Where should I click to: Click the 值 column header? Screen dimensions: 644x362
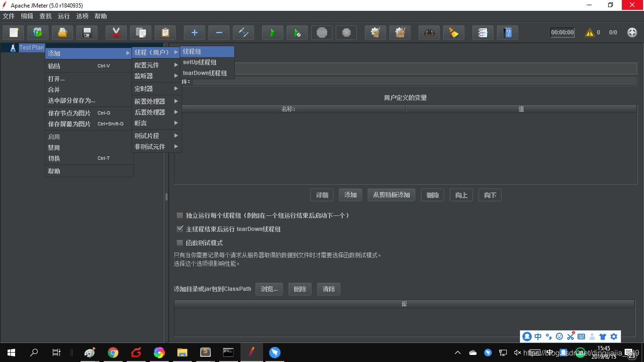(x=521, y=109)
